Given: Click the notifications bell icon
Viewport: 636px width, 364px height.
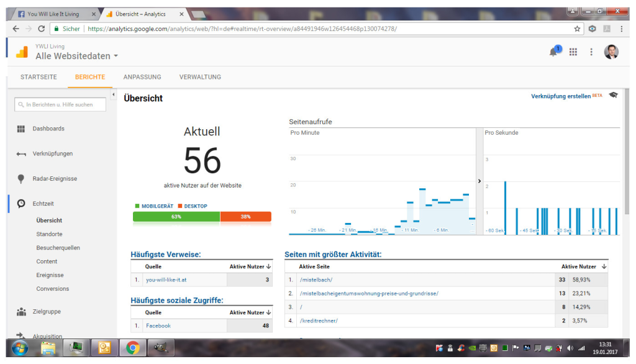Looking at the screenshot, I should (553, 52).
